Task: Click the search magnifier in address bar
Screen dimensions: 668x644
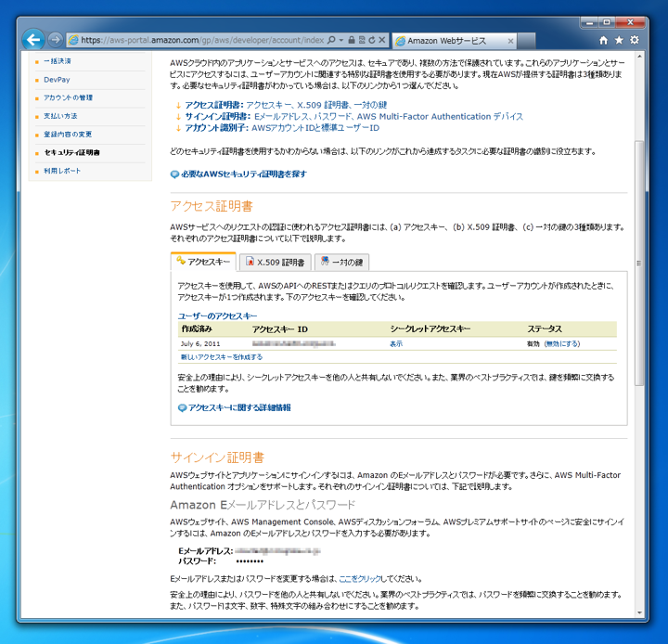Action: click(x=331, y=40)
